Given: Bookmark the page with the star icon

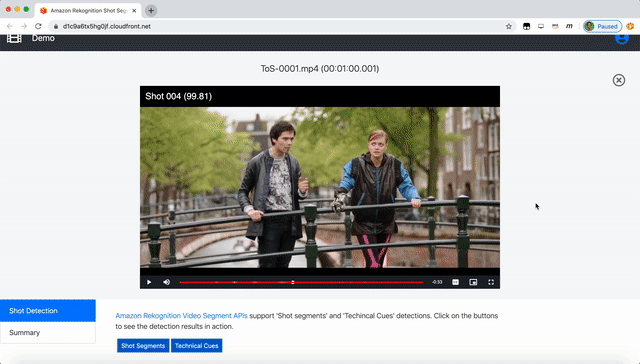Looking at the screenshot, I should coord(509,26).
